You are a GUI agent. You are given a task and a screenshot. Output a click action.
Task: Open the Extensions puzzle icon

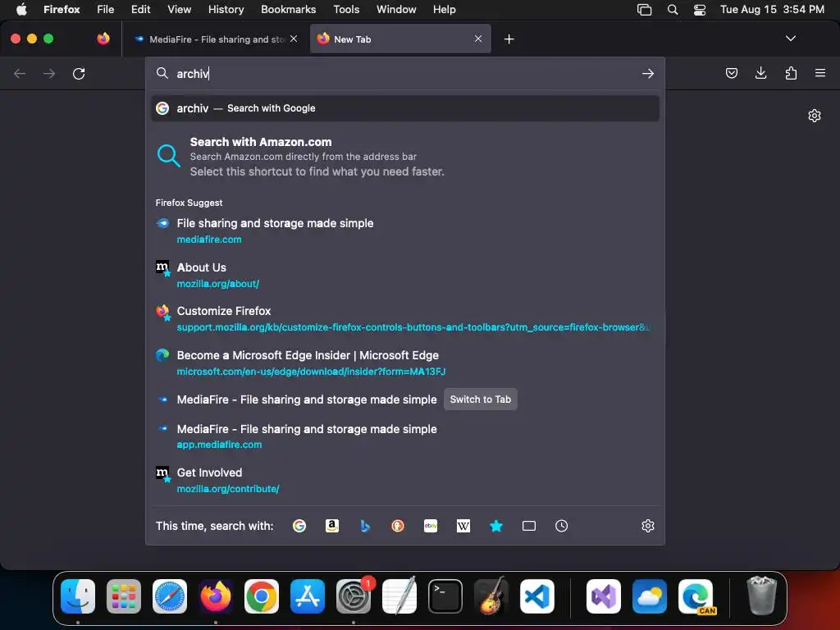tap(791, 73)
